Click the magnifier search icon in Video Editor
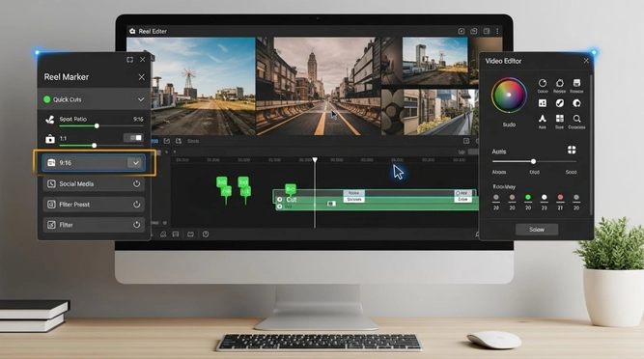 coord(576,119)
